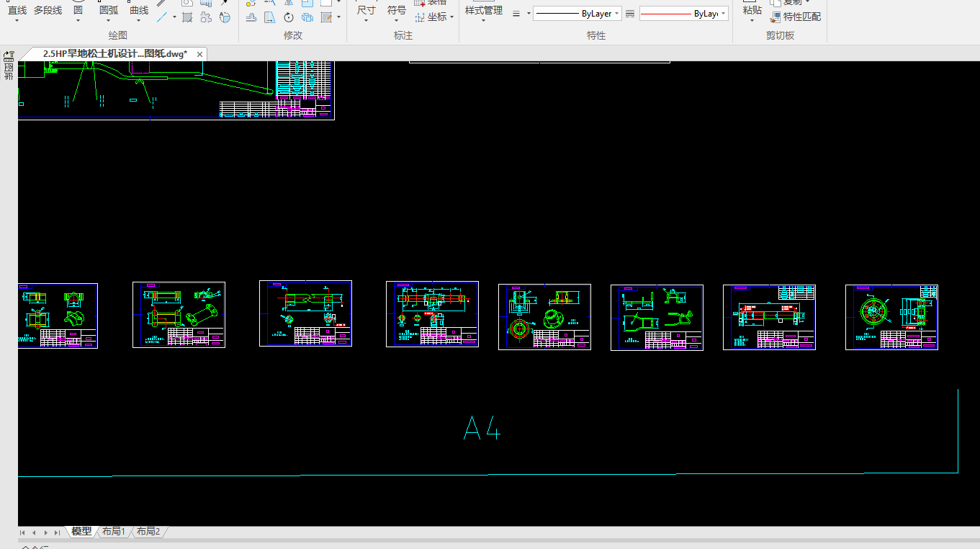Switch to the 2.5HP旱地松土机设计 drawing tab
The image size is (980, 549).
pyautogui.click(x=114, y=54)
